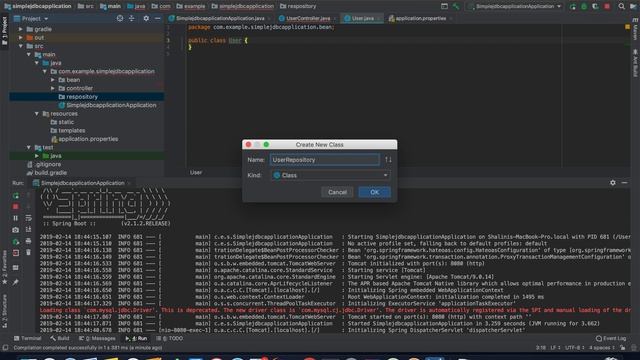Expand the gradle folder
This screenshot has width=640, height=360.
21,29
